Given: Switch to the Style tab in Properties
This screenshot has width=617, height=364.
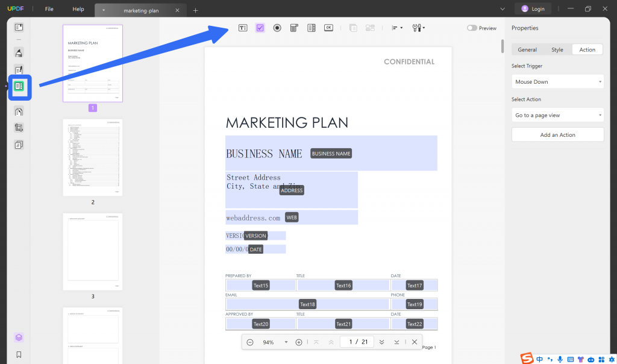Looking at the screenshot, I should click(x=557, y=49).
